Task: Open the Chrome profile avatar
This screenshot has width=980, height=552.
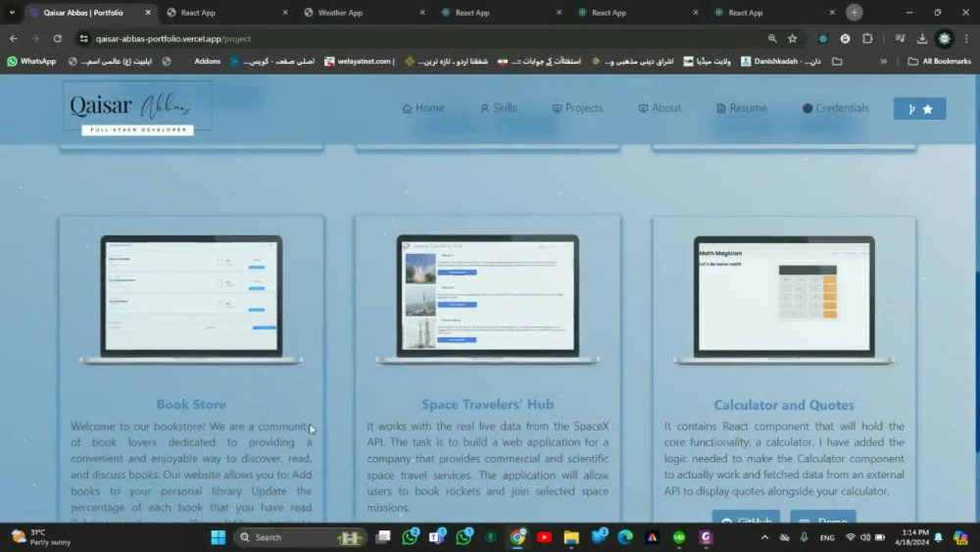Action: [x=945, y=39]
